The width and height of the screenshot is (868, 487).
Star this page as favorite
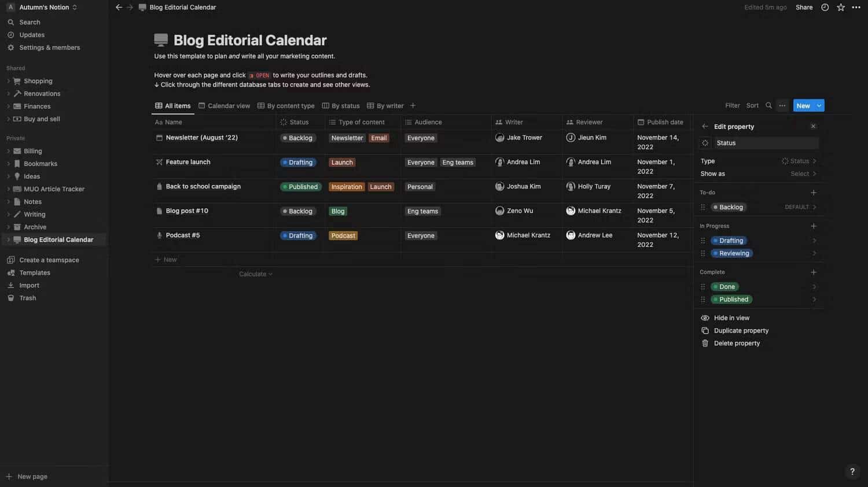[x=840, y=8]
